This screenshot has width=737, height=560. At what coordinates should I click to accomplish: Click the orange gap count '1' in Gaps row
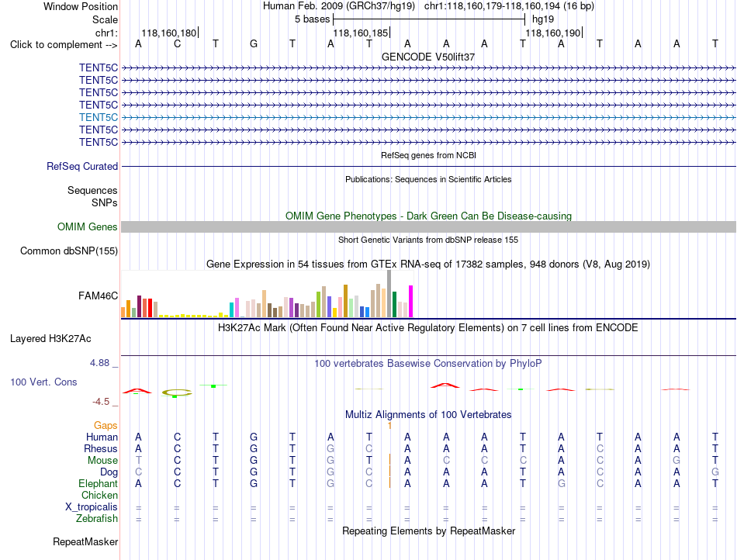389,426
